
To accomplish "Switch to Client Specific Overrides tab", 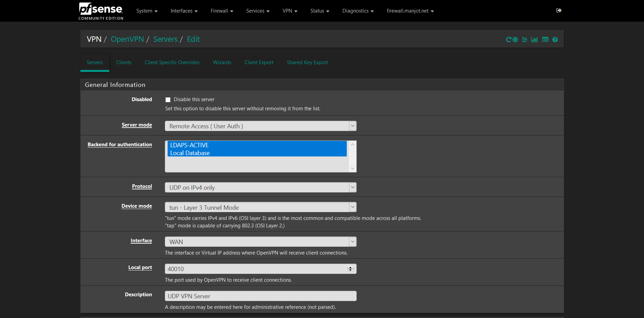I will 172,62.
